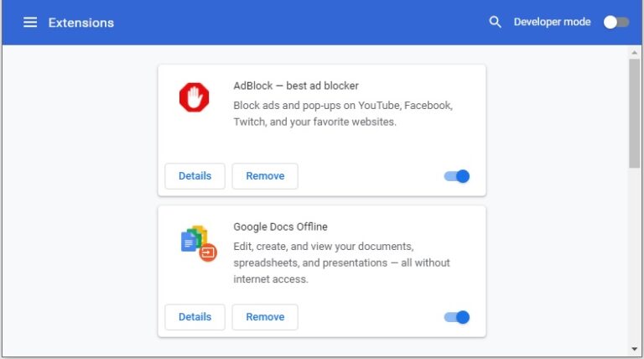The image size is (644, 359).
Task: Turn off the Google Docs Offline toggle
Action: (457, 317)
